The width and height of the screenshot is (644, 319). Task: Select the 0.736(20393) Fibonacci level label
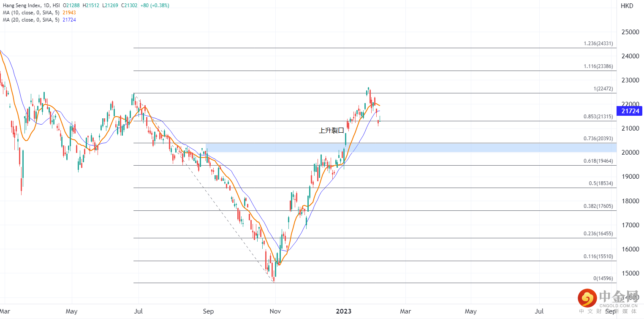coord(598,139)
